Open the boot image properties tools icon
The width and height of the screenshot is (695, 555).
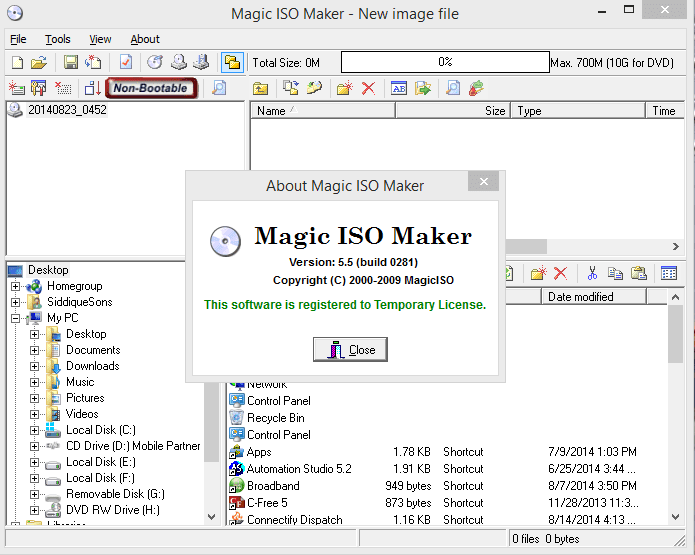pos(39,88)
